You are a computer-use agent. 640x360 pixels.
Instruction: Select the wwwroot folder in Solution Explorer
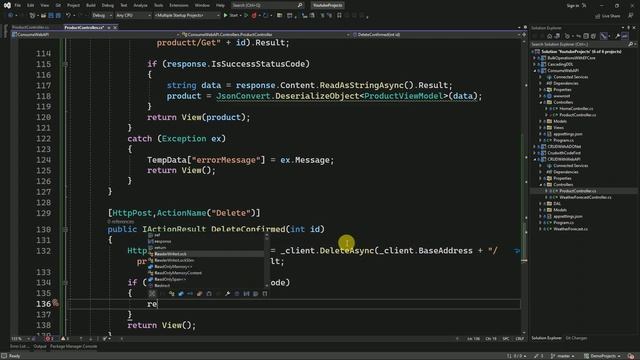pos(561,96)
